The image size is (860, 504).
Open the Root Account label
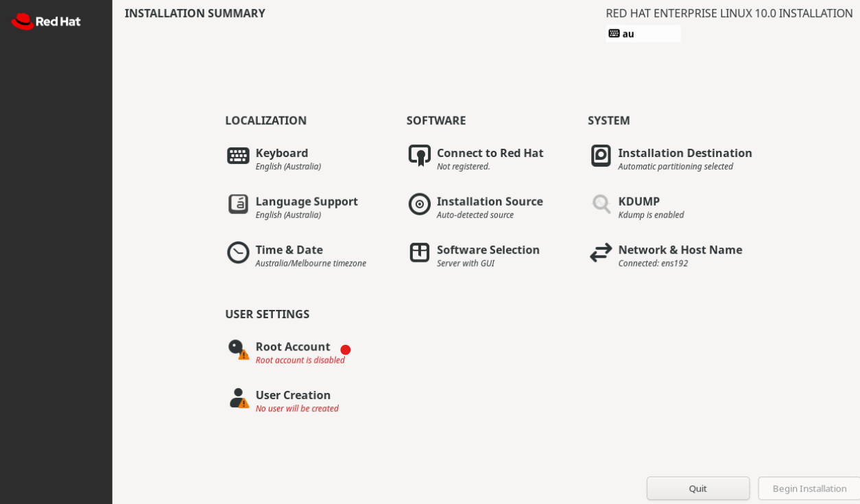[x=293, y=346]
